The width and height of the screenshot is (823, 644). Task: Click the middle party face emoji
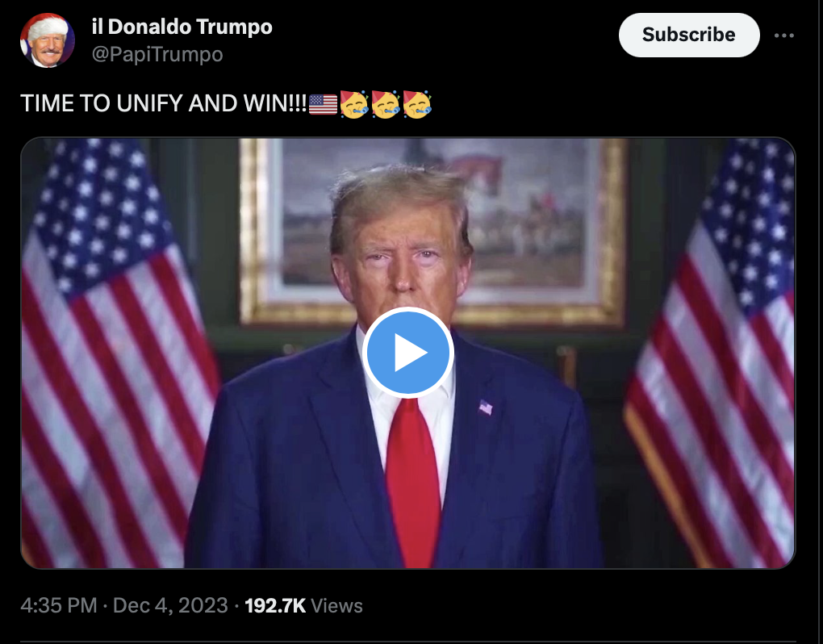tap(385, 104)
